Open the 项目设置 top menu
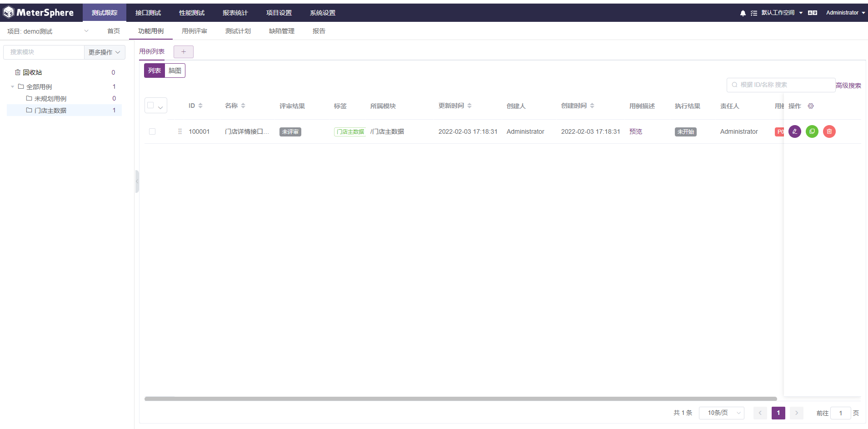868x429 pixels. click(x=279, y=13)
